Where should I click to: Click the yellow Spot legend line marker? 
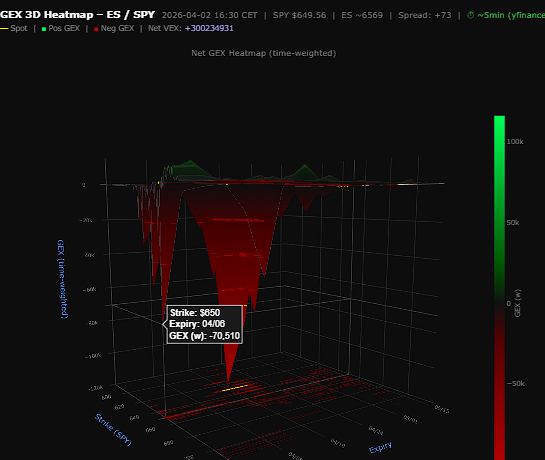pos(4,29)
